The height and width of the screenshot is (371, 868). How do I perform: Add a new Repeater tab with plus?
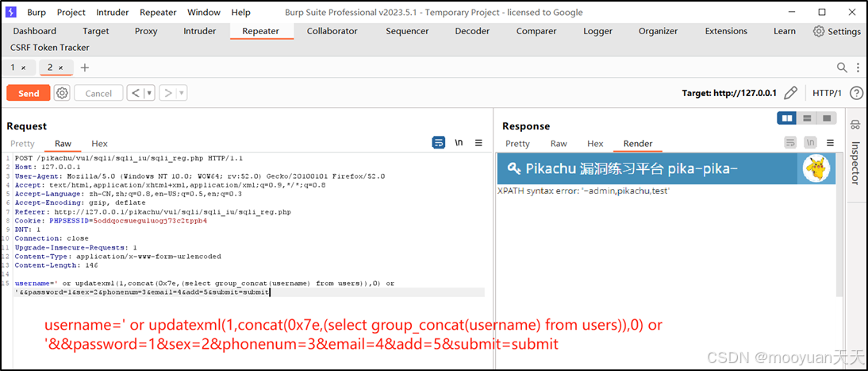point(84,68)
